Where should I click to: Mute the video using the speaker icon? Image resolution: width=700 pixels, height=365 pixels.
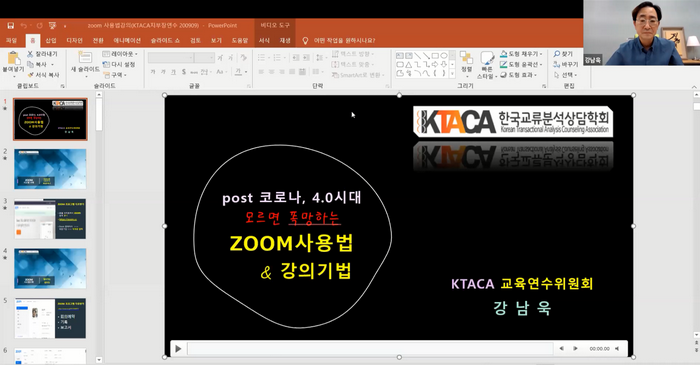pos(617,348)
